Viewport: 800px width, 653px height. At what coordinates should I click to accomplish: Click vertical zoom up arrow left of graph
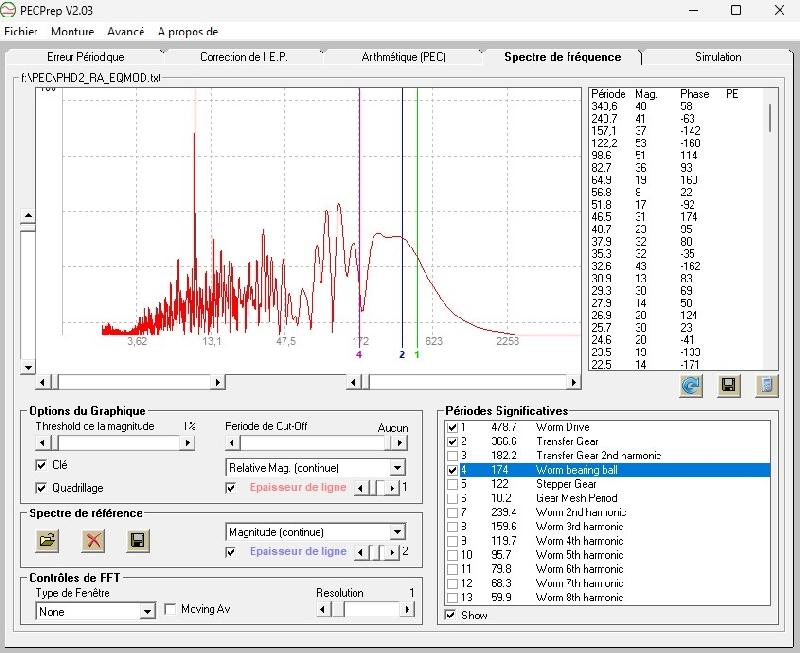pyautogui.click(x=28, y=216)
